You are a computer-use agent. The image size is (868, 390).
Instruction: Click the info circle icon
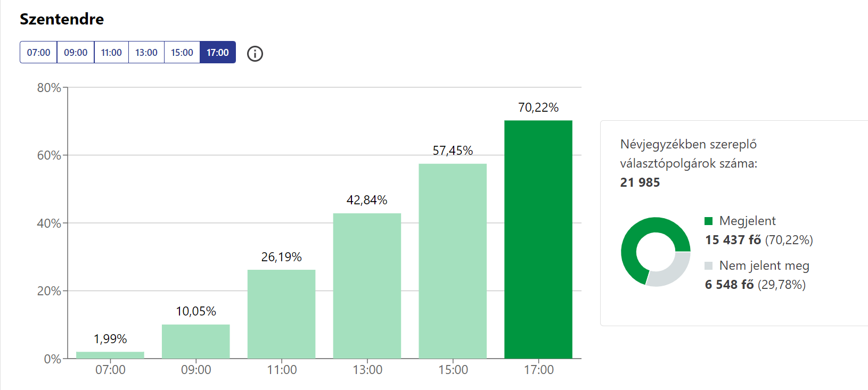pos(255,53)
